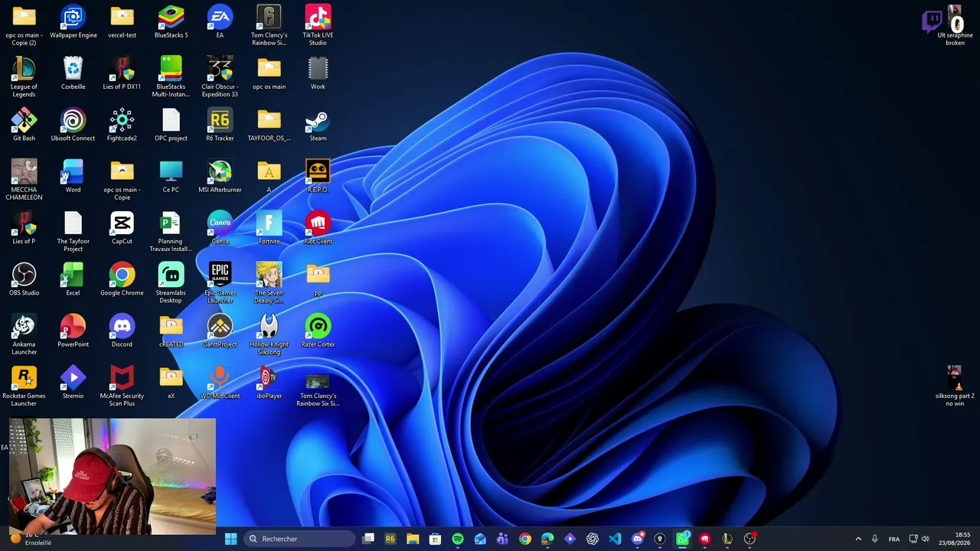Launch Ubisoft Connect from the desktop
This screenshot has width=980, height=551.
[73, 125]
